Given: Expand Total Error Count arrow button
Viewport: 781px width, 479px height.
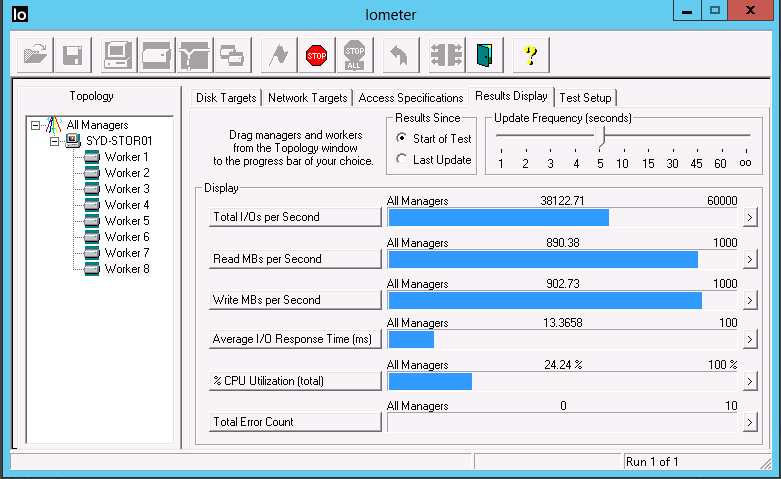Looking at the screenshot, I should point(750,422).
